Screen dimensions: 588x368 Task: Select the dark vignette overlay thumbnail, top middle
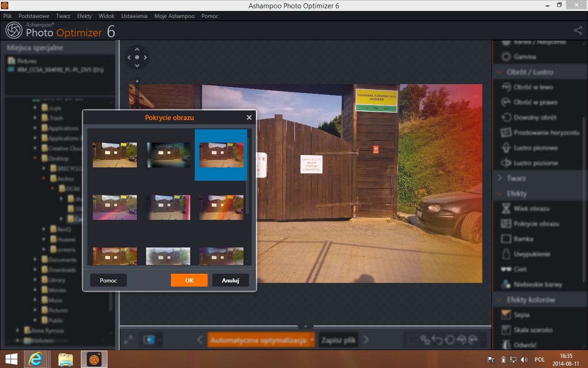[x=168, y=155]
